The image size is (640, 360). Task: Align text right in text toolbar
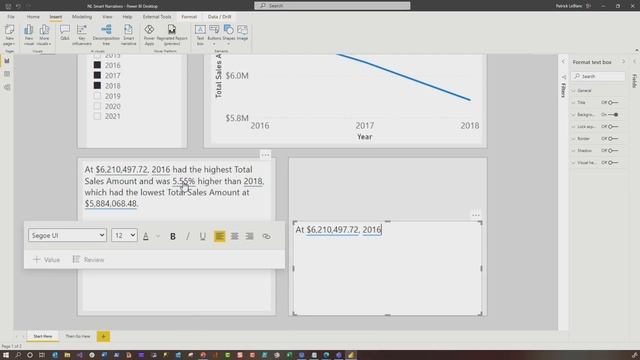[x=249, y=236]
